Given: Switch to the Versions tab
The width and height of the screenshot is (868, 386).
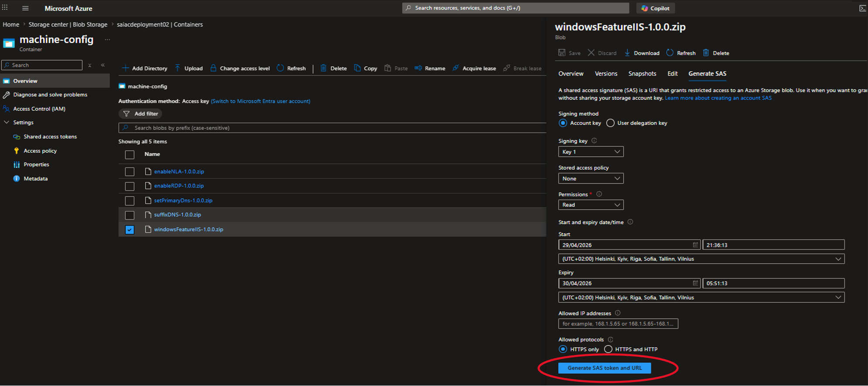Looking at the screenshot, I should tap(606, 74).
